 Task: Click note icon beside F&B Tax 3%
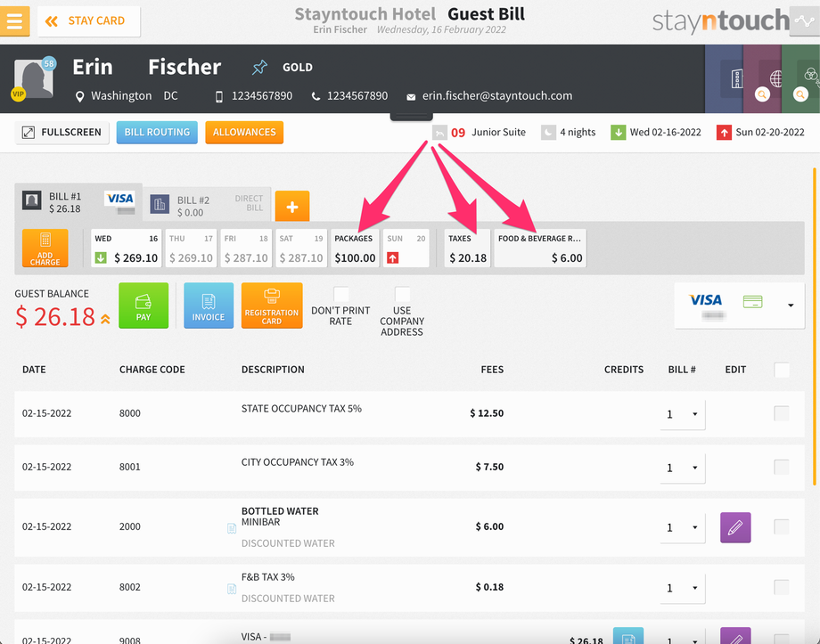coord(232,589)
